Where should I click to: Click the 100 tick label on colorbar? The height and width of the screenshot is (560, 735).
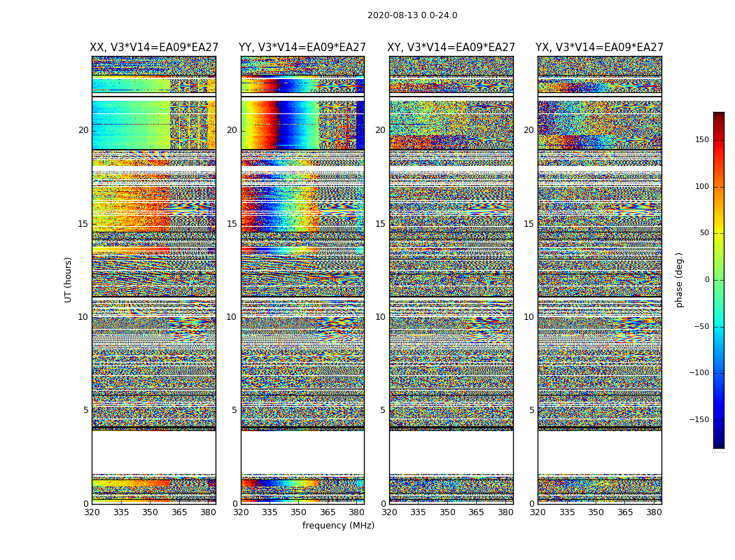point(702,186)
